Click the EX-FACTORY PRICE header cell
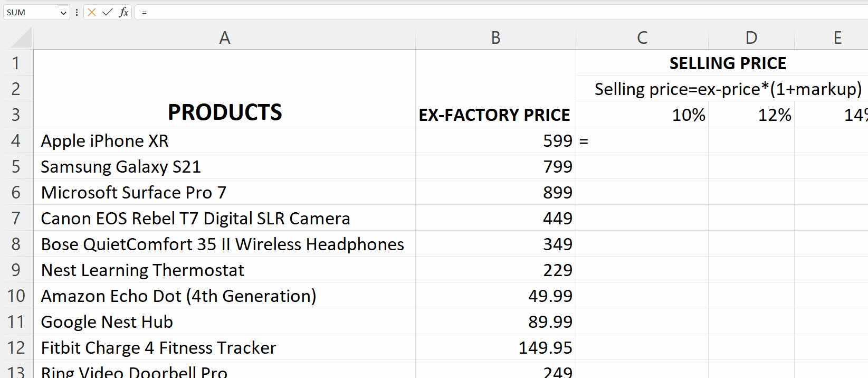868x378 pixels. click(495, 115)
